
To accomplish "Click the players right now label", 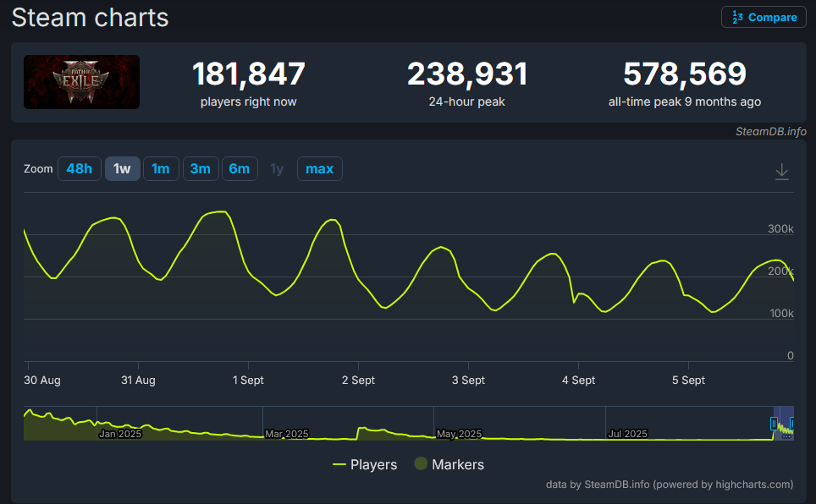I will (248, 102).
